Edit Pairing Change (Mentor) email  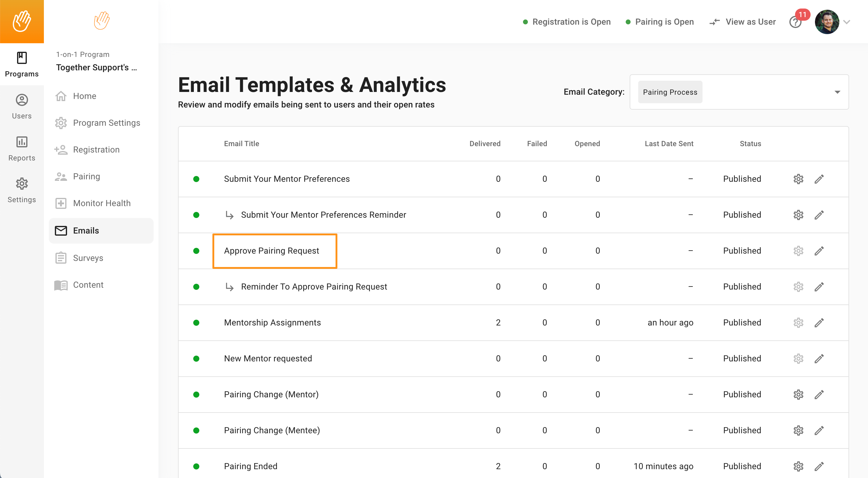pos(819,395)
